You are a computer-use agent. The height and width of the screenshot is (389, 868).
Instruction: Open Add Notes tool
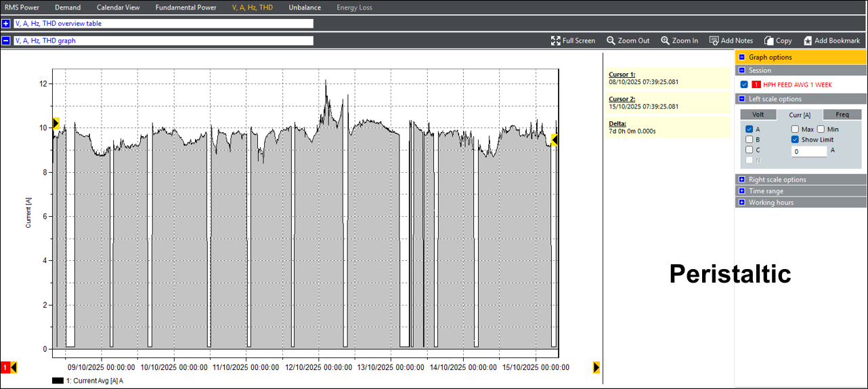[x=714, y=41]
